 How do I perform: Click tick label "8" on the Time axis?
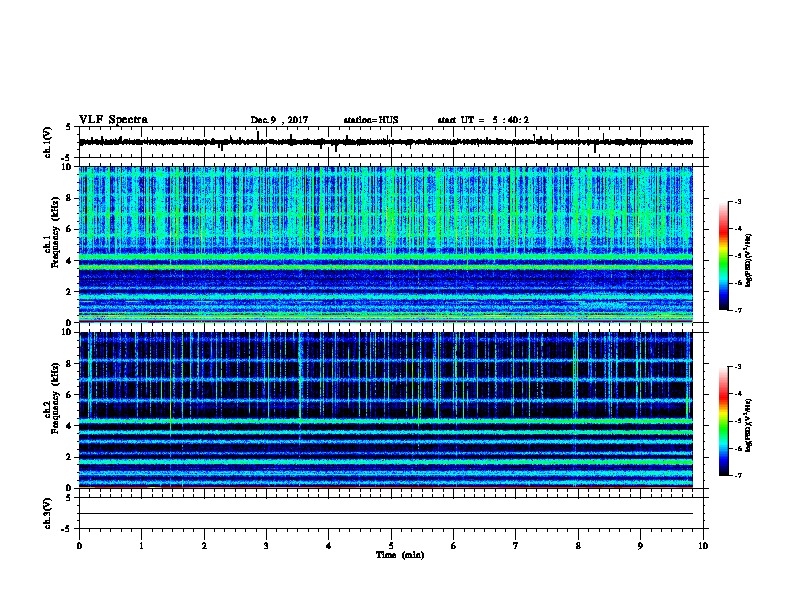[578, 546]
